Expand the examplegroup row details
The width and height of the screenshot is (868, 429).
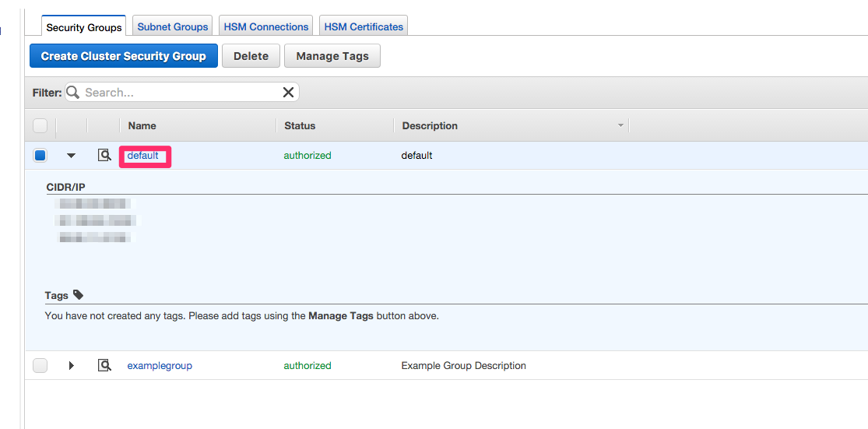pos(72,365)
